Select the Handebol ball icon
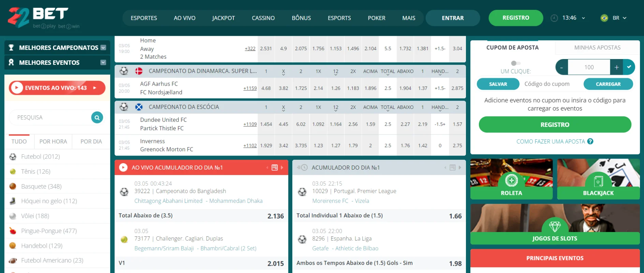The height and width of the screenshot is (273, 644). click(13, 246)
